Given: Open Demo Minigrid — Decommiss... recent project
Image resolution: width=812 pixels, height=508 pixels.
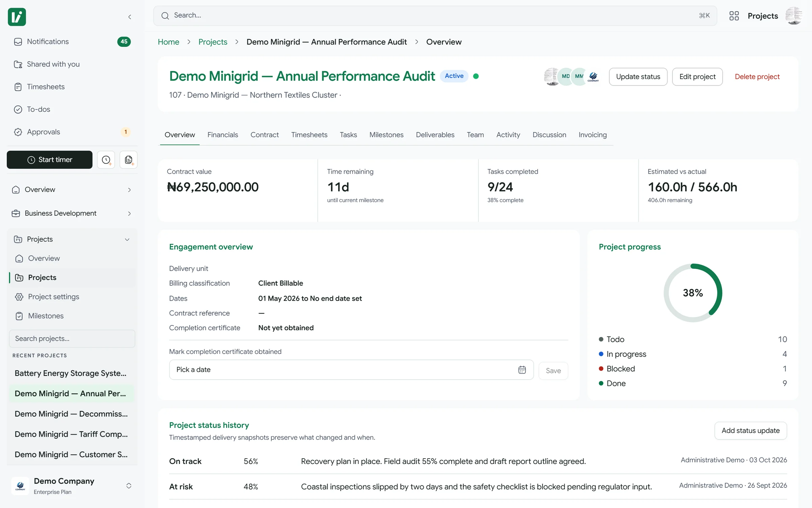Looking at the screenshot, I should (x=72, y=414).
